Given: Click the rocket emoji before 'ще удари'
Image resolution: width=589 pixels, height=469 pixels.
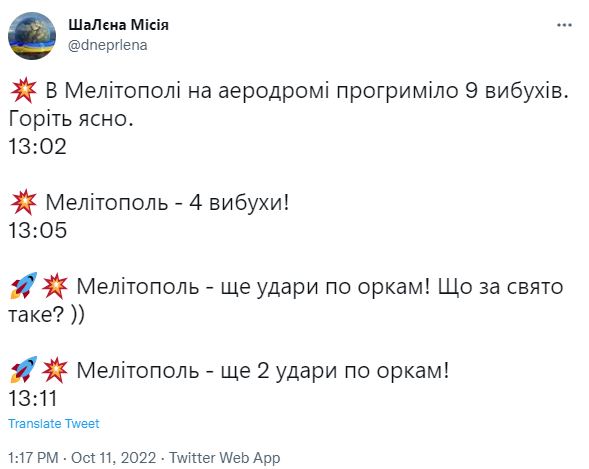Looking at the screenshot, I should 23,286.
